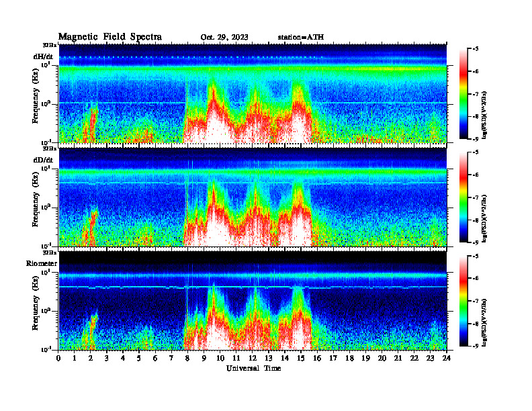The image size is (532, 411).
Task: Click hour "13" on the time axis
Action: tap(269, 358)
